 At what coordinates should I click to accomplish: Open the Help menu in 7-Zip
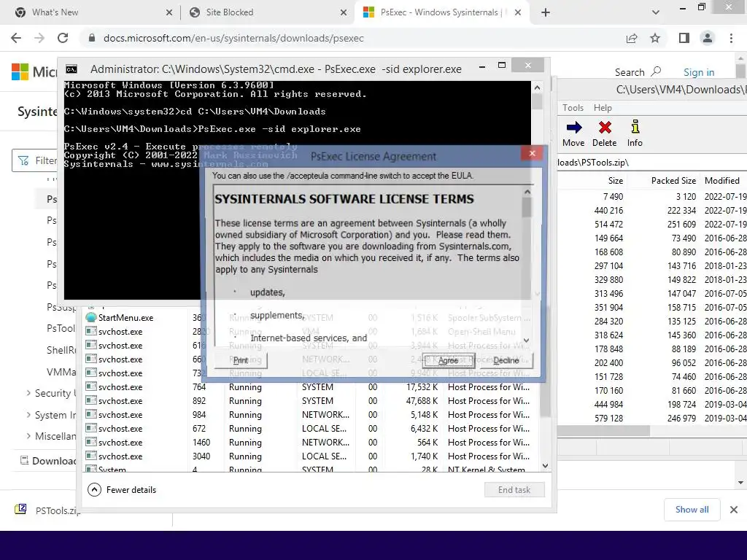603,108
